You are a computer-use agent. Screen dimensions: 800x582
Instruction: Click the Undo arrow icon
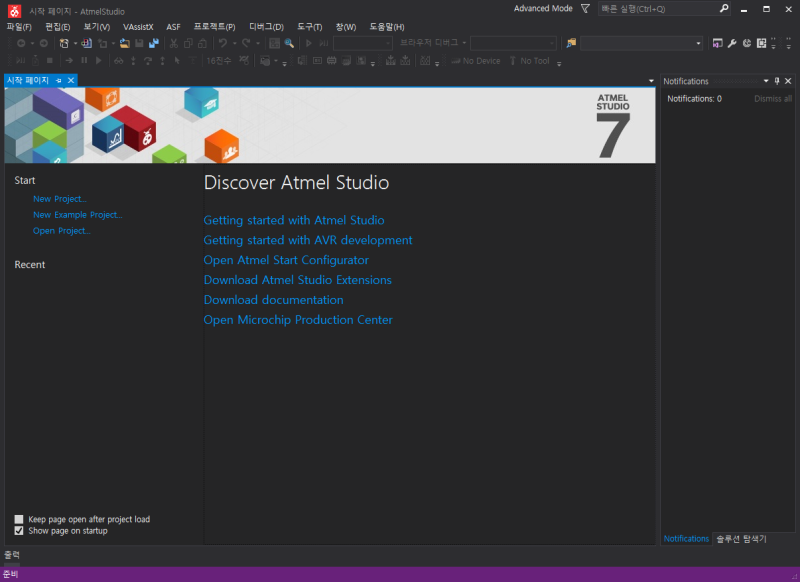coord(223,43)
